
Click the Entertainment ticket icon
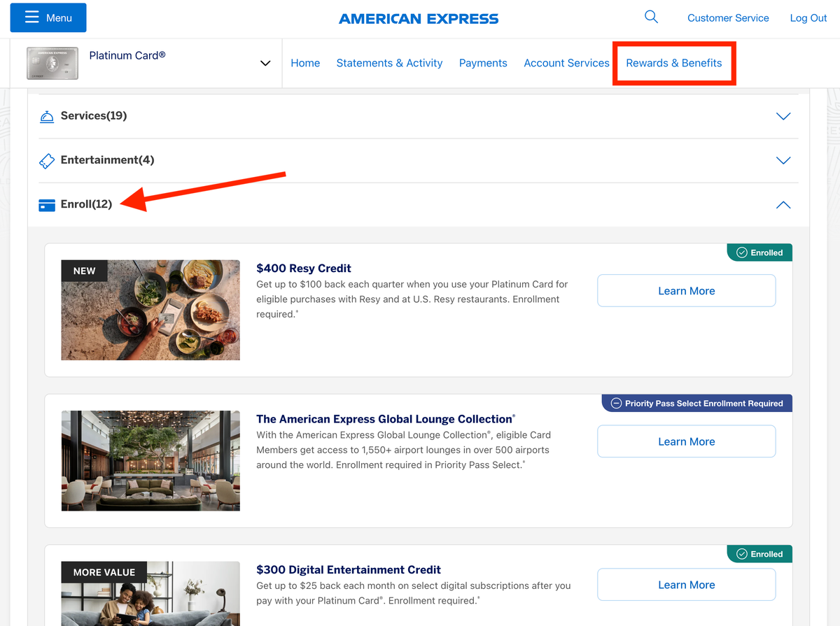47,161
